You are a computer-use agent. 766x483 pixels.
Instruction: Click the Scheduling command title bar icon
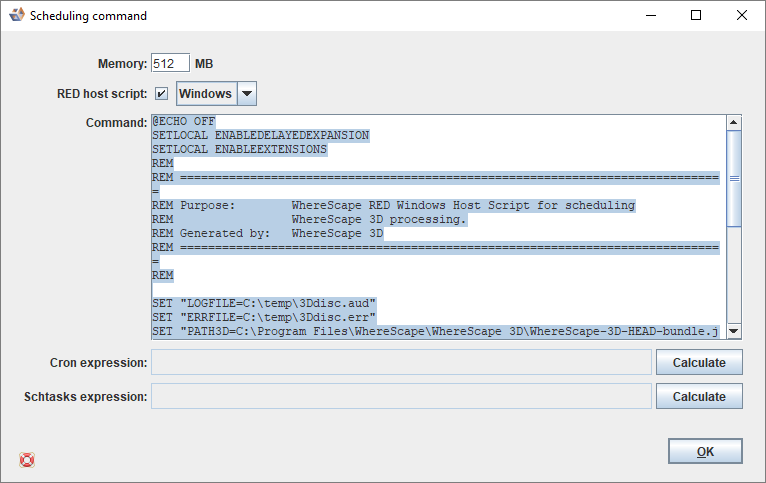[16, 16]
